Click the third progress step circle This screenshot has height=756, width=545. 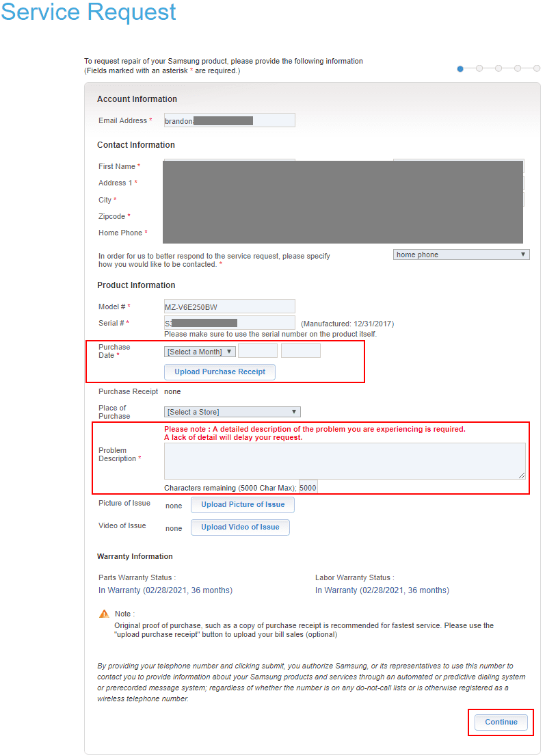point(499,68)
